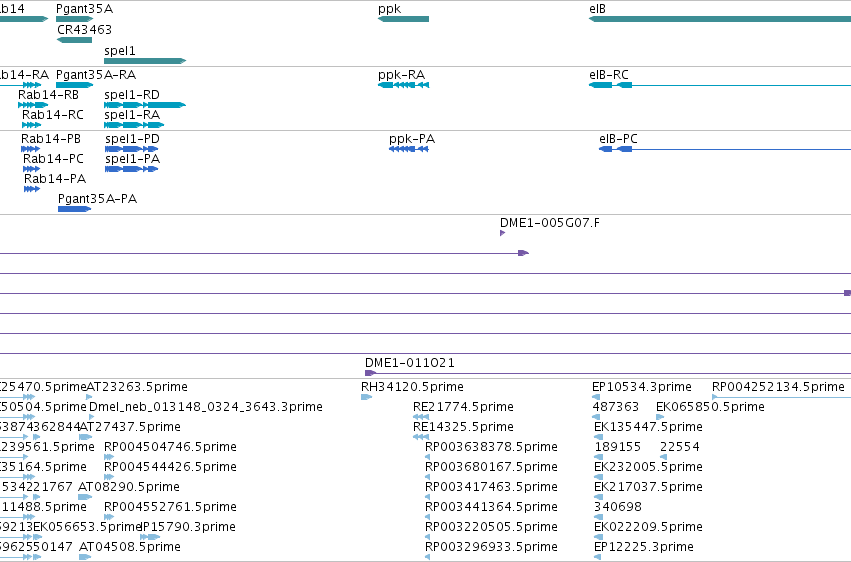Image resolution: width=851 pixels, height=562 pixels.
Task: Select the Rab14-RB transcript
Action: tap(33, 105)
